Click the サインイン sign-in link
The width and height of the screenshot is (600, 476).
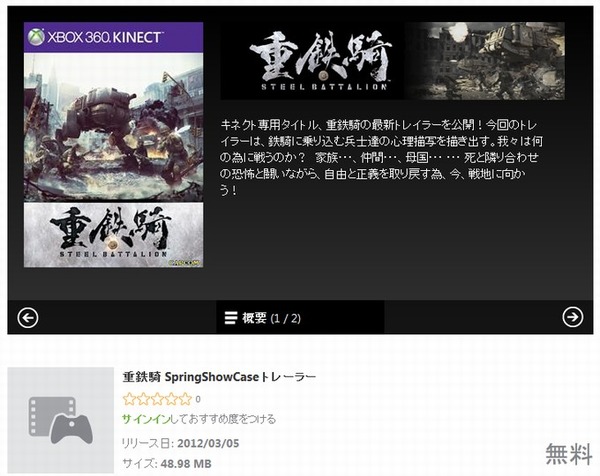point(146,419)
